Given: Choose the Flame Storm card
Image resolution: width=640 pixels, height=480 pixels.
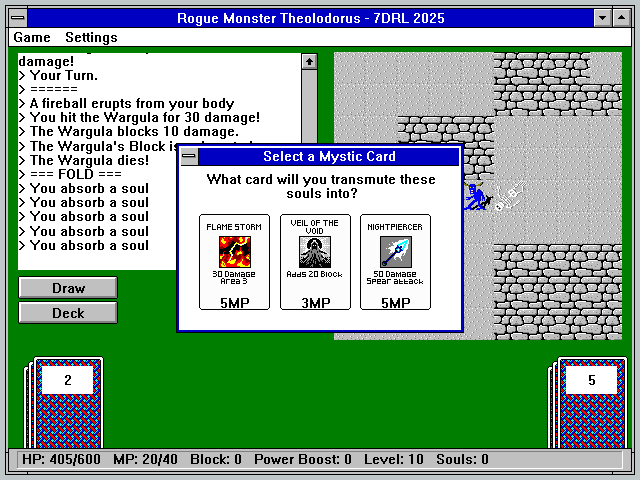Looking at the screenshot, I should coord(234,262).
